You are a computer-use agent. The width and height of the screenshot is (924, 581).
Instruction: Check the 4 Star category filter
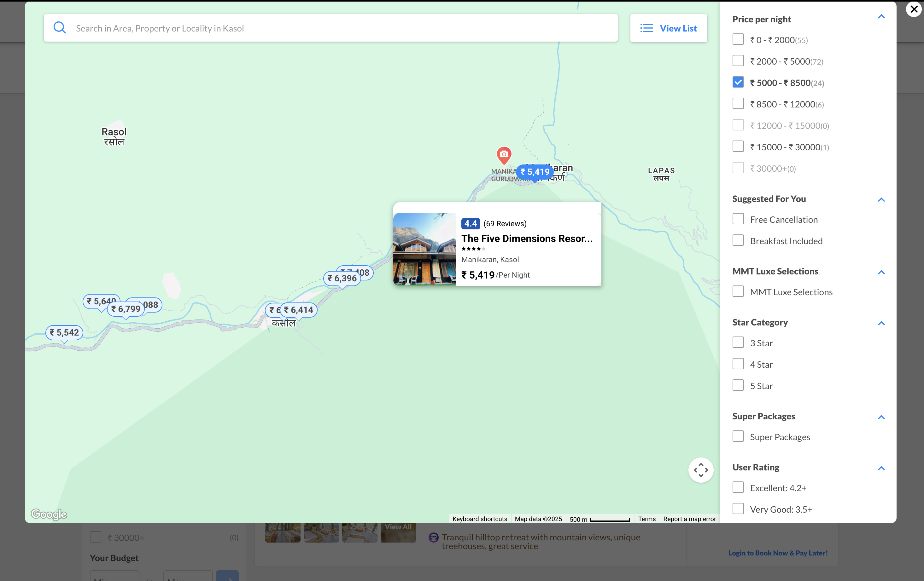738,364
